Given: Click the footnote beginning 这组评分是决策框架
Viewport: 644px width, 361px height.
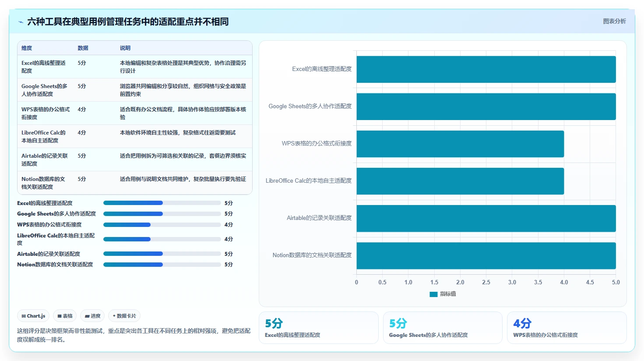Looking at the screenshot, I should (134, 335).
